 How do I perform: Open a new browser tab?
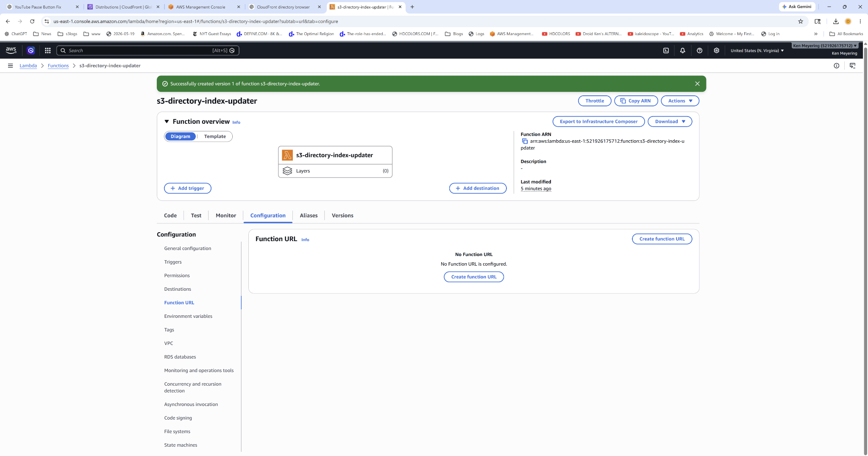412,7
